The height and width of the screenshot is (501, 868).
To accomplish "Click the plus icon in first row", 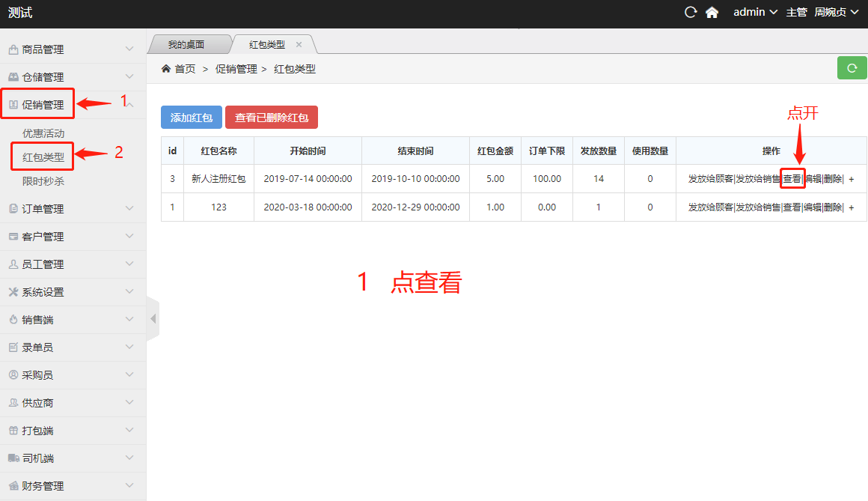I will click(852, 179).
